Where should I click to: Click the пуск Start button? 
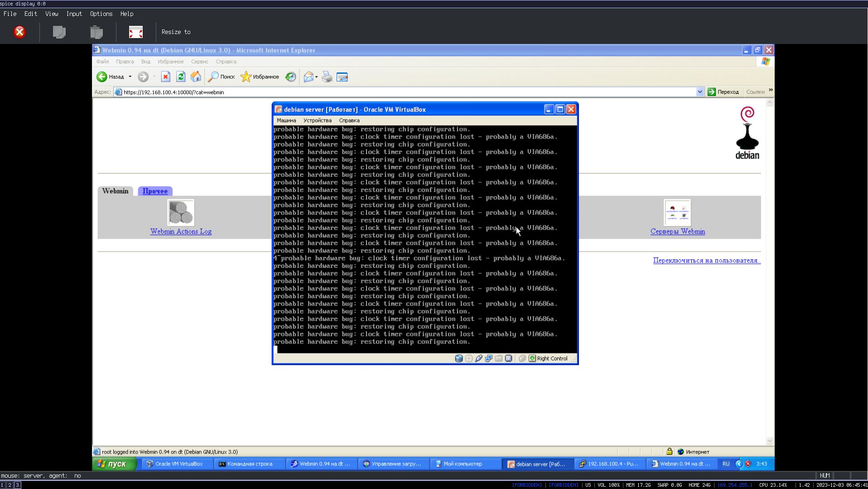pos(115,464)
